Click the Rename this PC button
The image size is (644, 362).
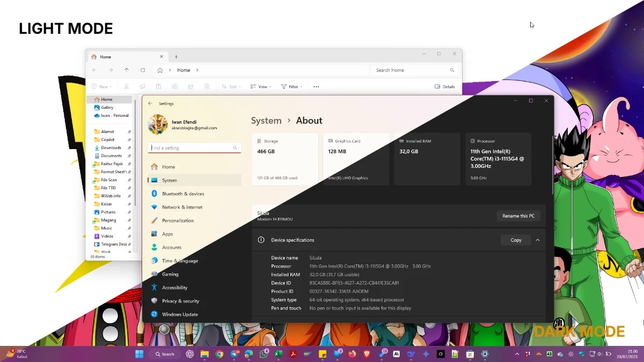[x=518, y=216]
